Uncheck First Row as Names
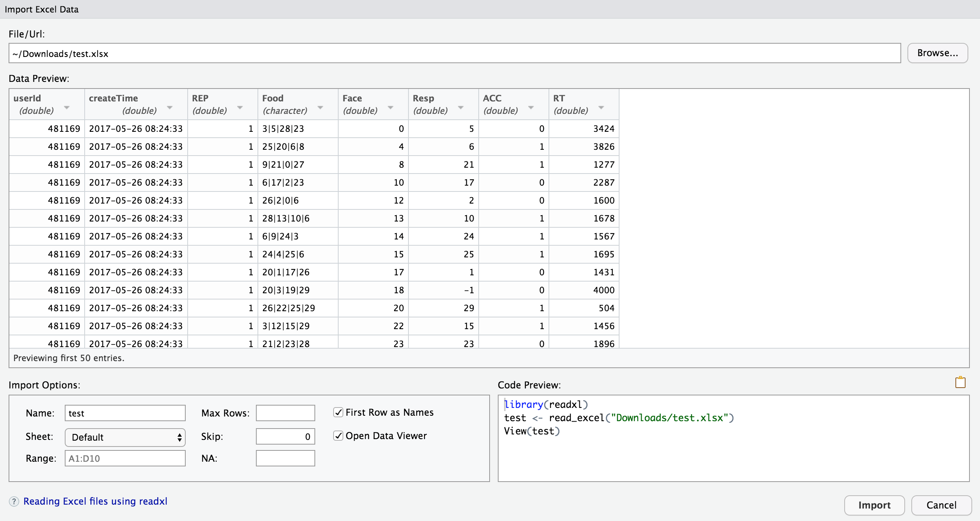The height and width of the screenshot is (521, 980). 338,412
